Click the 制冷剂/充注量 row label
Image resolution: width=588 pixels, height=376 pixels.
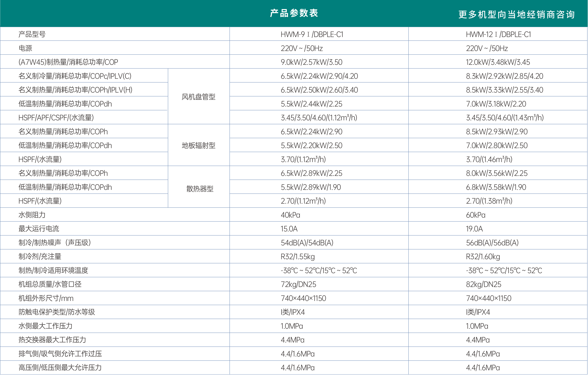coord(40,257)
